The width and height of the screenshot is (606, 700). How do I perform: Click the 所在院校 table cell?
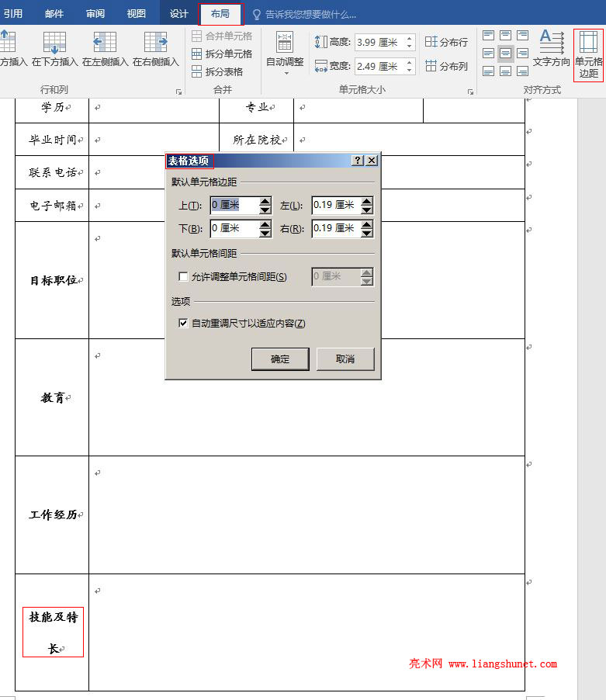[x=257, y=140]
